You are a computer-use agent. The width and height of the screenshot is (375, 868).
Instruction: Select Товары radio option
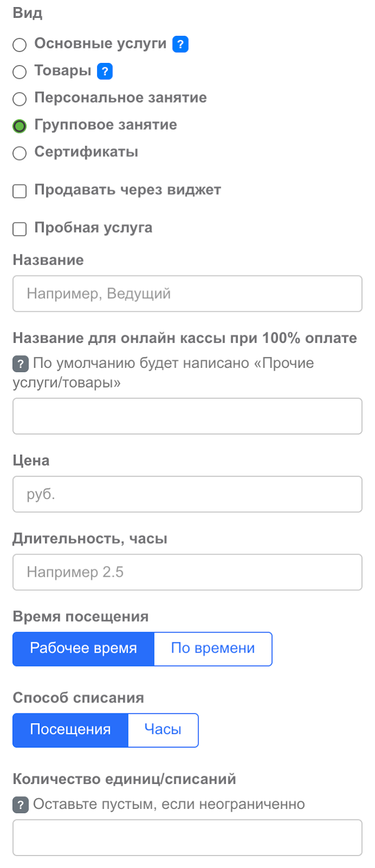20,72
